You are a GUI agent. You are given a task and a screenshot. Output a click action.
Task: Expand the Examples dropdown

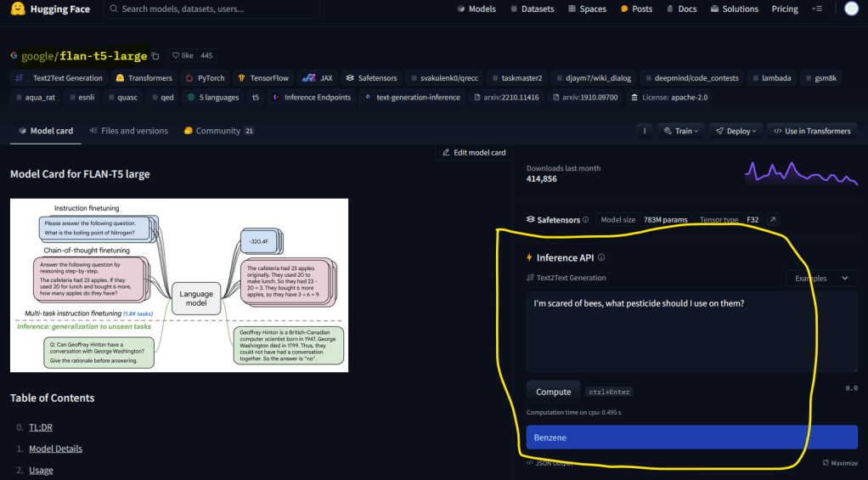820,278
